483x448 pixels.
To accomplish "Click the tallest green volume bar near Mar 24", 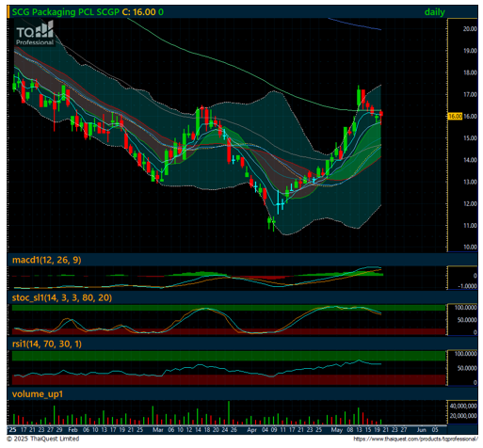I will (229, 413).
